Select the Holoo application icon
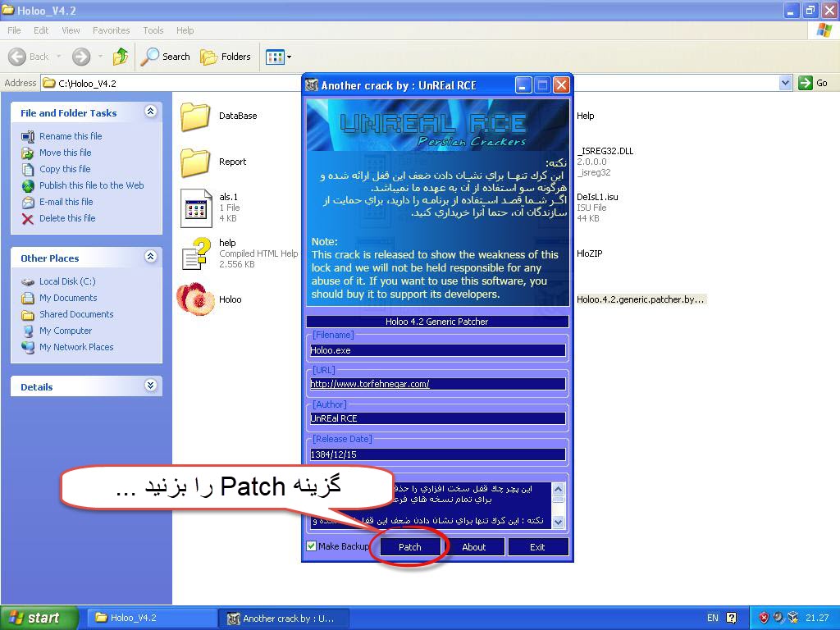Viewport: 840px width, 630px height. [195, 299]
